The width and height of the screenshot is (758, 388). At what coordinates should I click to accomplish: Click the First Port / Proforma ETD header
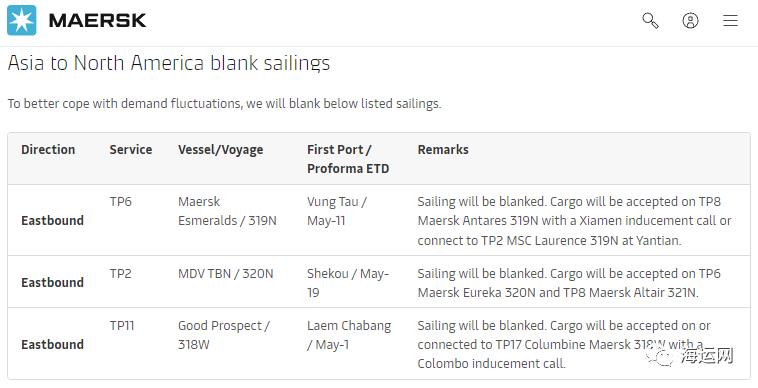point(348,159)
